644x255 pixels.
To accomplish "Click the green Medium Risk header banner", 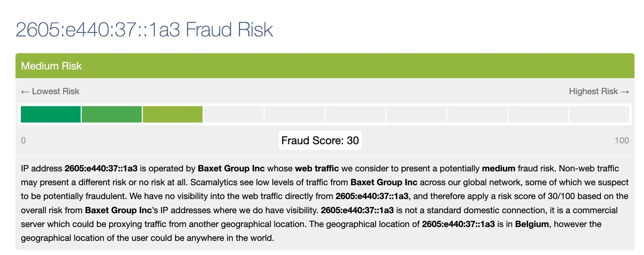I will (x=325, y=66).
